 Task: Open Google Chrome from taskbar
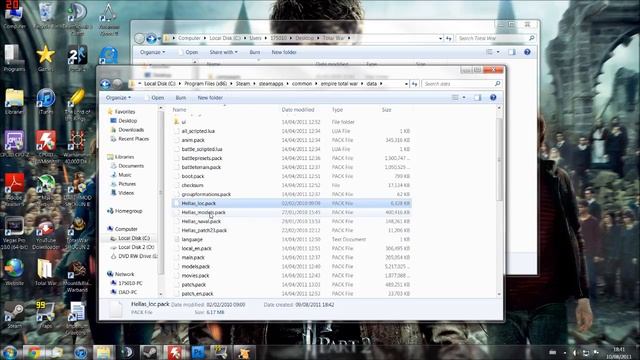click(34, 352)
